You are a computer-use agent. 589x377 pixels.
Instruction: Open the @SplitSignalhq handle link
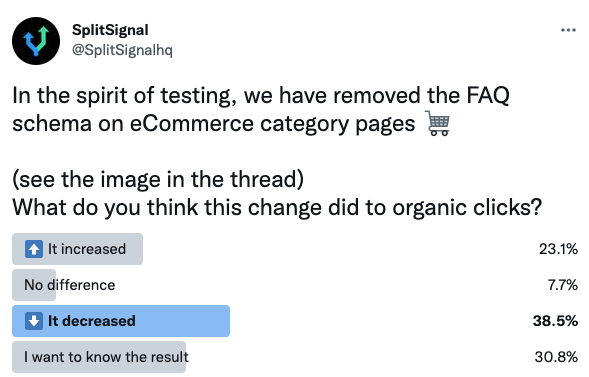[x=122, y=50]
